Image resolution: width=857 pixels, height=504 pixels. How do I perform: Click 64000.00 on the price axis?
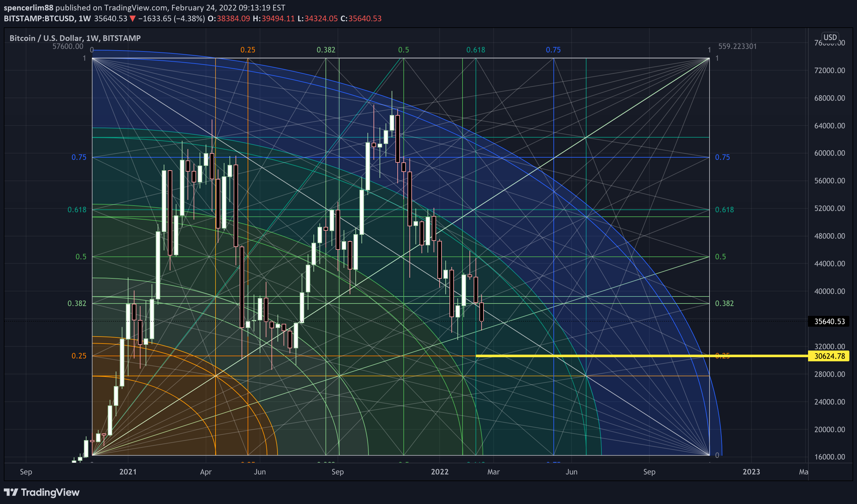[x=829, y=126]
